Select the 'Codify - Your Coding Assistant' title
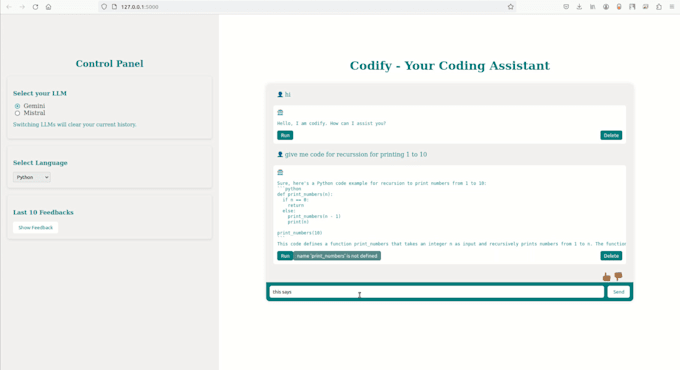 (450, 65)
